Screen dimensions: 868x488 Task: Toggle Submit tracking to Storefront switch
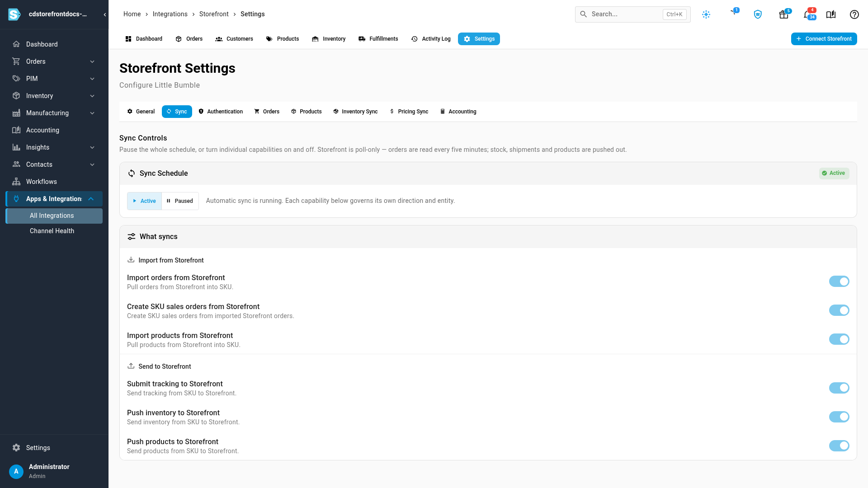(839, 388)
